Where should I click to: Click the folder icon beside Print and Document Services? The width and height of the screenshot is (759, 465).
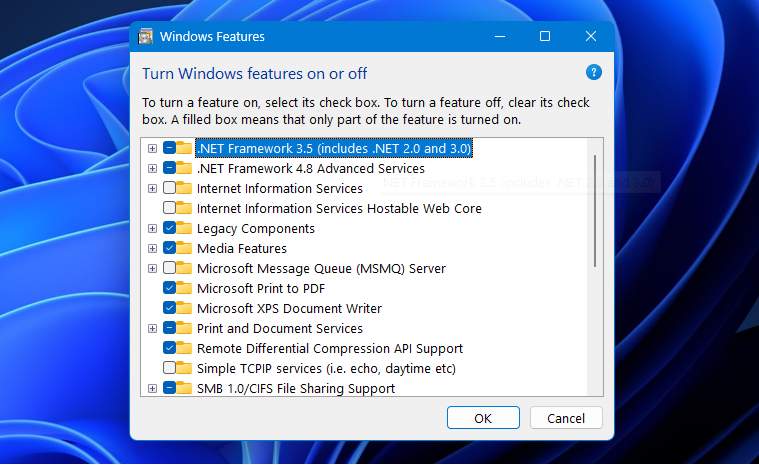point(184,328)
